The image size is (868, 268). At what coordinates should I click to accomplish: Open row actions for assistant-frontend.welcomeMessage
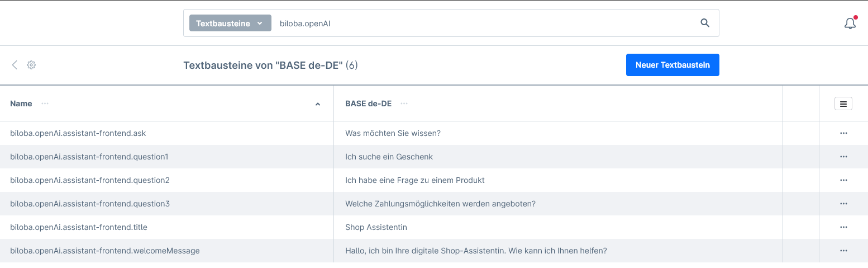point(843,251)
